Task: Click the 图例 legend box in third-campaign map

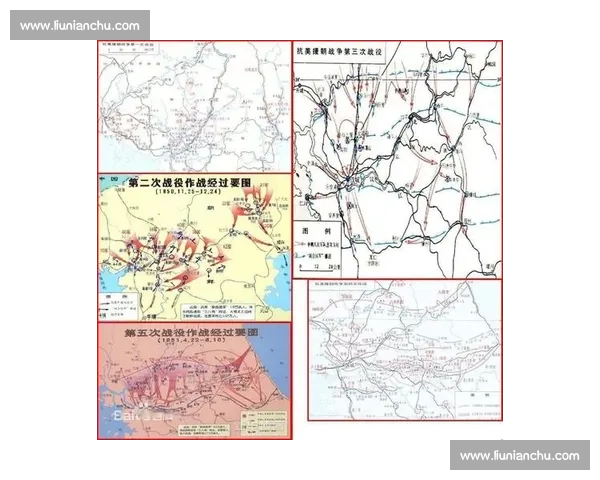Action: [317, 249]
